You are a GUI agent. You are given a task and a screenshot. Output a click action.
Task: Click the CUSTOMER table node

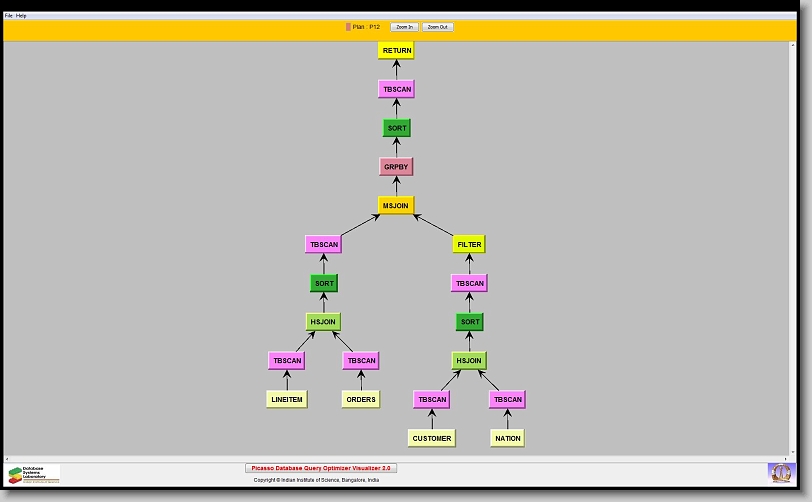click(432, 439)
